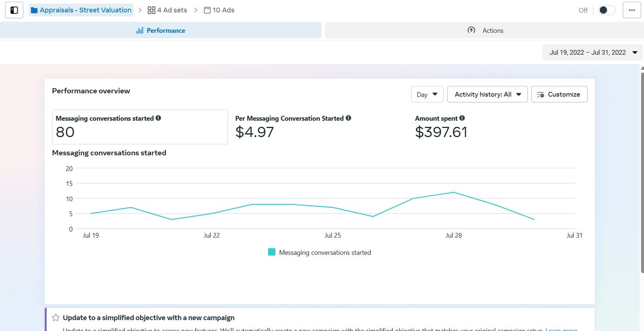Click the Ads window icon
644x331 pixels.
pyautogui.click(x=207, y=10)
